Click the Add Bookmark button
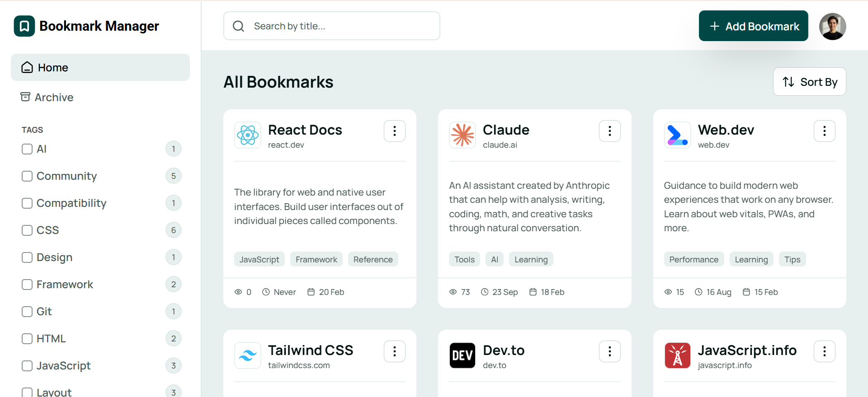This screenshot has width=868, height=397. point(753,26)
